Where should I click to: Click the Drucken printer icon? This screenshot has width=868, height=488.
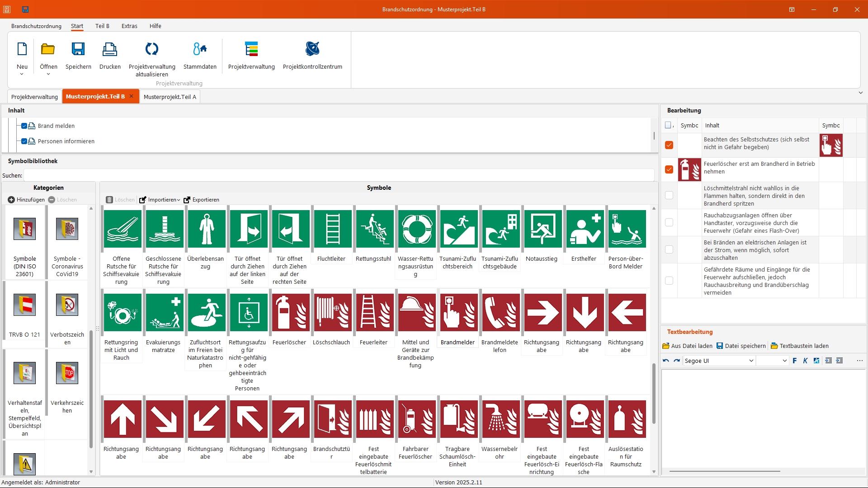pyautogui.click(x=110, y=50)
